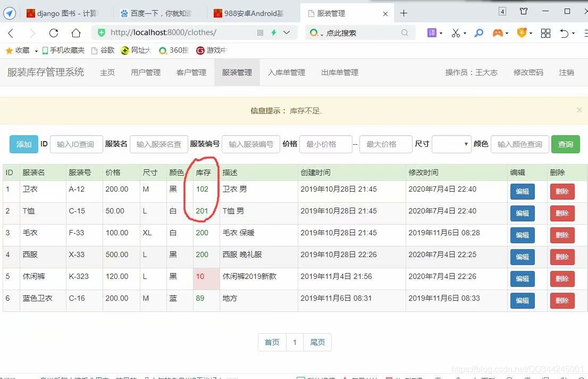Select page 1 in pagination

[x=295, y=342]
